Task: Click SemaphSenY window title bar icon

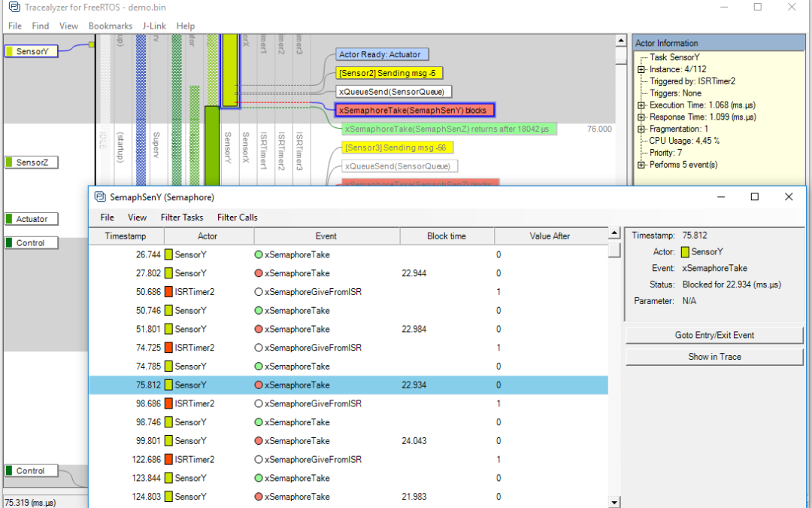Action: click(x=100, y=197)
